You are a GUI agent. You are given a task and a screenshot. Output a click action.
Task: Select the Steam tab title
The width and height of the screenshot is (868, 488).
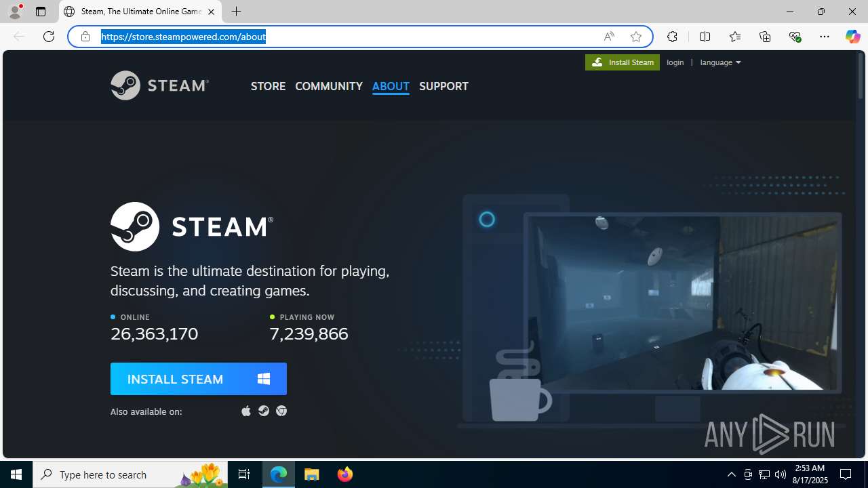[141, 12]
